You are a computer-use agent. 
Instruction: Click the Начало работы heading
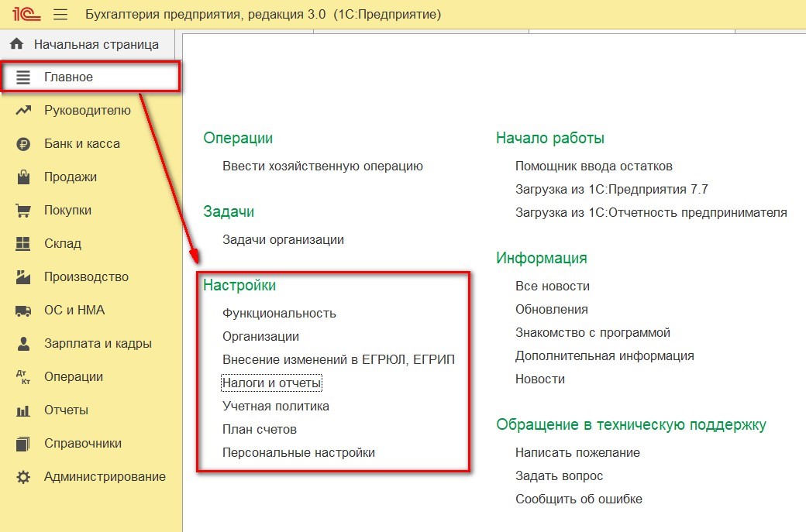click(549, 138)
